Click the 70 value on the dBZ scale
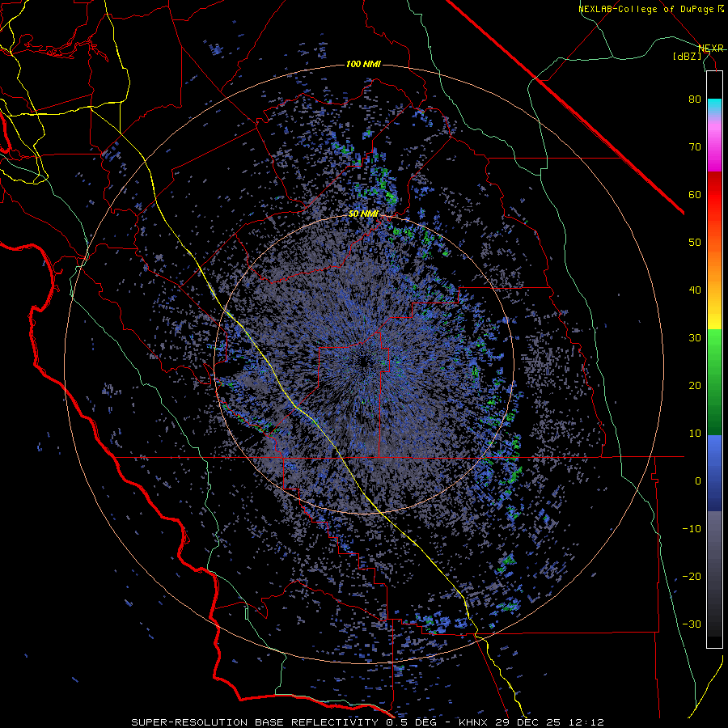728x728 pixels. [695, 147]
